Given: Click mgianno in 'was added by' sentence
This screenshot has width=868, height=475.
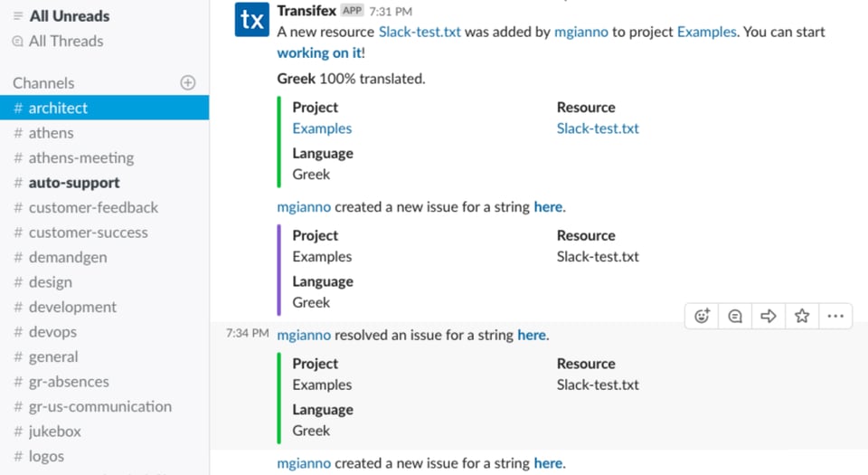Looking at the screenshot, I should pos(580,32).
